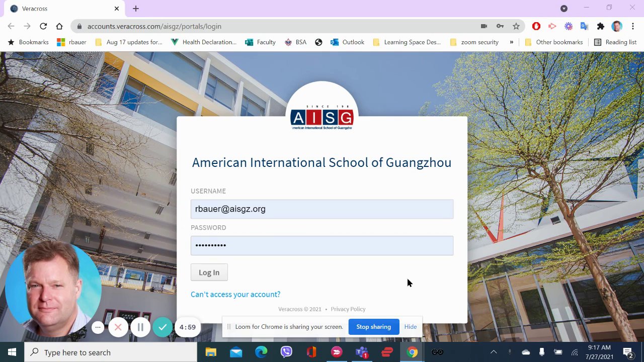Finish Loom recording with checkmark
644x362 pixels.
pos(163,327)
